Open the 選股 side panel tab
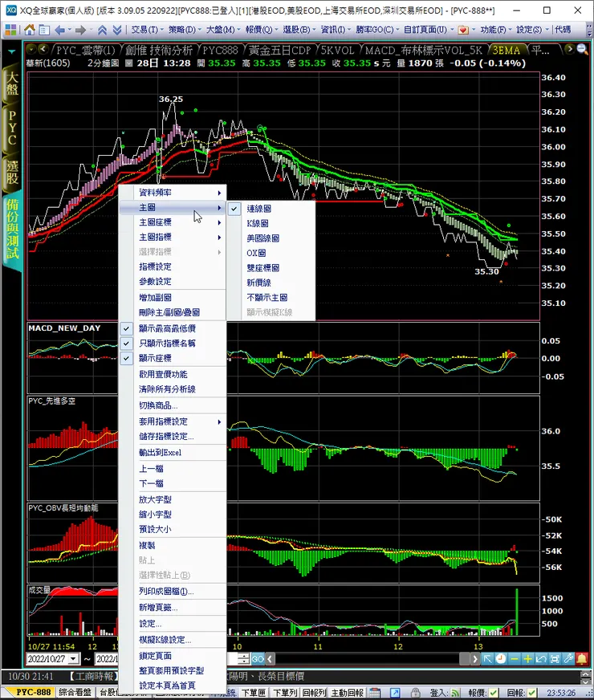The width and height of the screenshot is (594, 700). tap(11, 173)
